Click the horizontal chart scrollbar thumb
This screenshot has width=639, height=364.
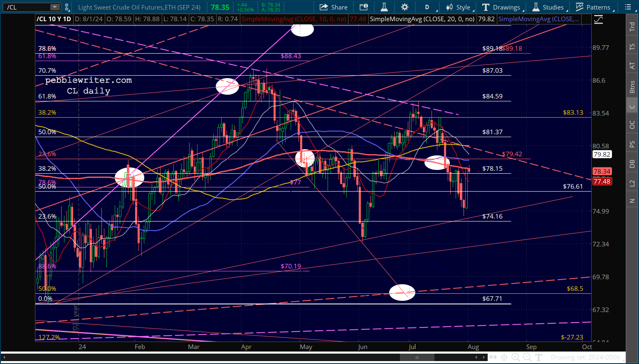(417, 357)
